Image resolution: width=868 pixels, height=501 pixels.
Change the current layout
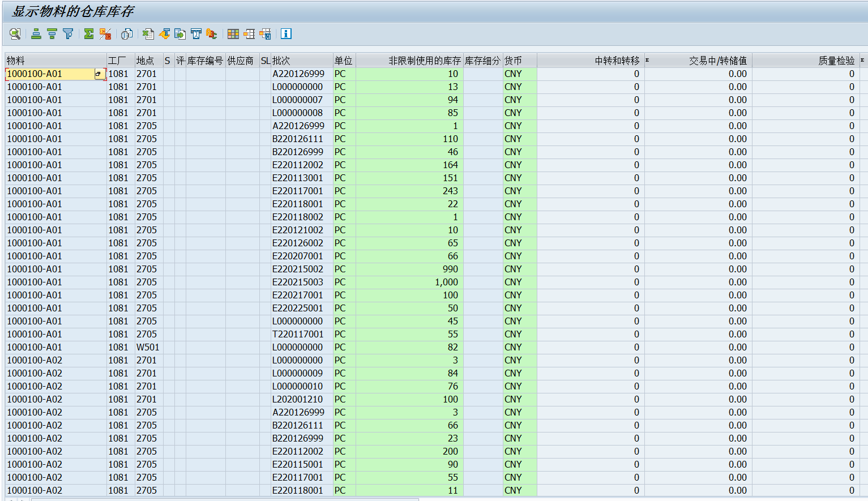click(x=249, y=33)
